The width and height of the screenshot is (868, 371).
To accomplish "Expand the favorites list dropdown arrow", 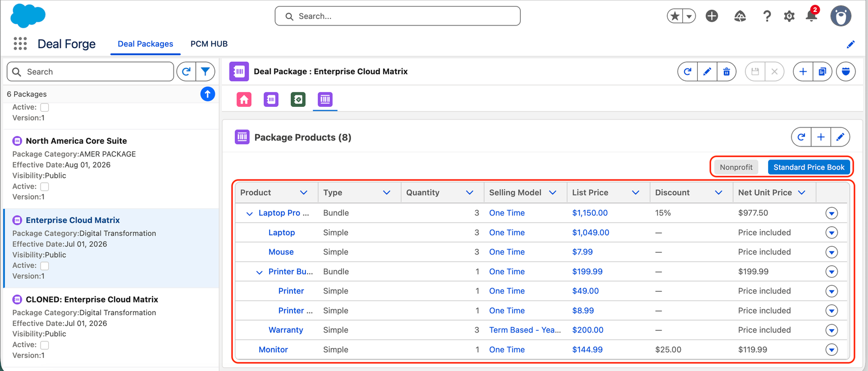I will pyautogui.click(x=689, y=16).
